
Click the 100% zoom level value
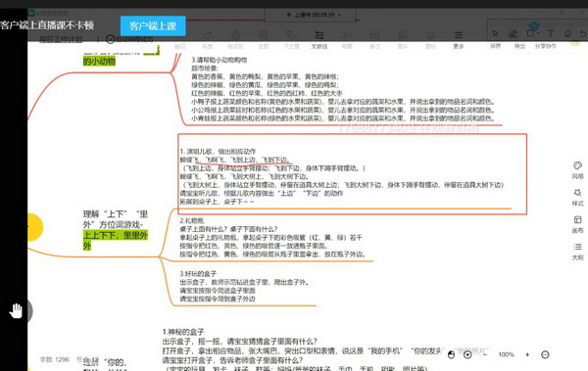coord(507,354)
